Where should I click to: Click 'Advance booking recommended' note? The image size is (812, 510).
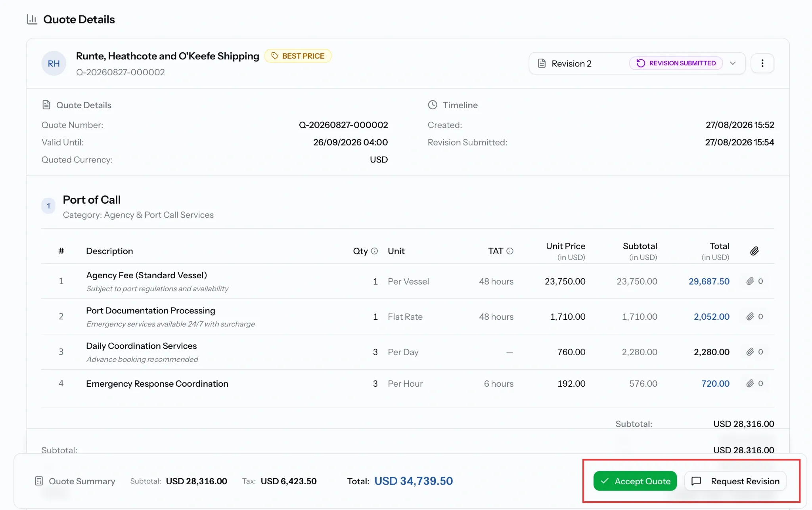[x=142, y=359]
